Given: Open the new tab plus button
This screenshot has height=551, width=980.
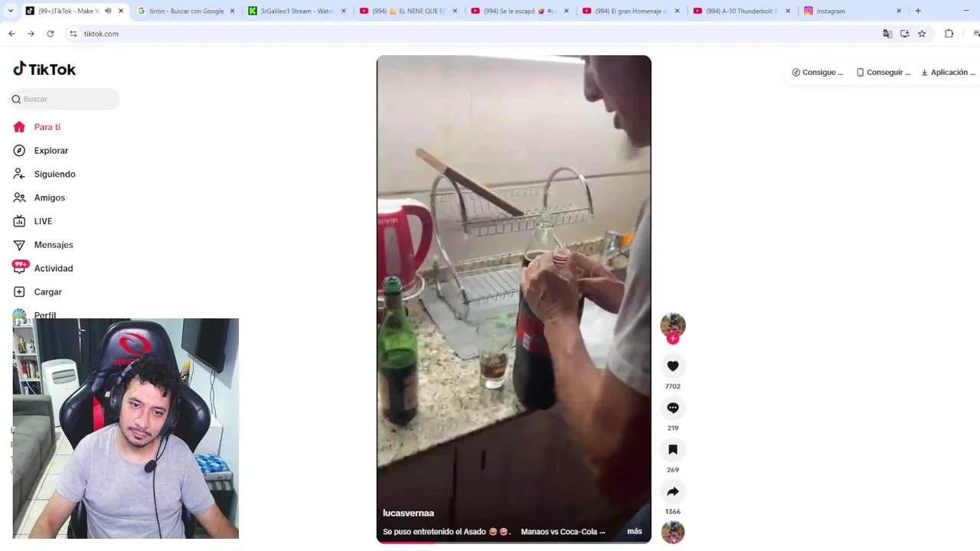Looking at the screenshot, I should coord(918,11).
